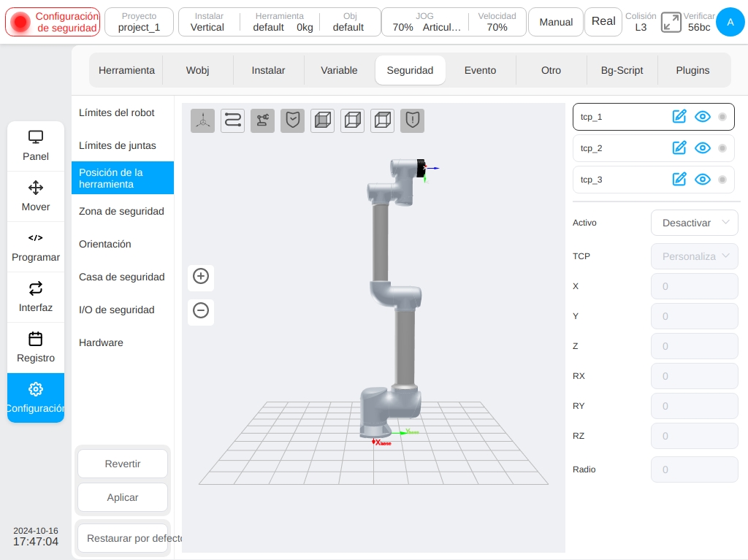The image size is (748, 560).
Task: Toggle visibility eye for tcp_1
Action: [703, 116]
